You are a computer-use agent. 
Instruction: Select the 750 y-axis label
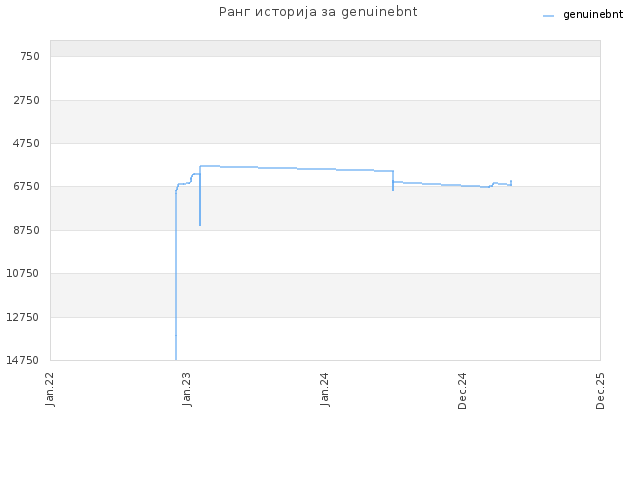tap(30, 56)
